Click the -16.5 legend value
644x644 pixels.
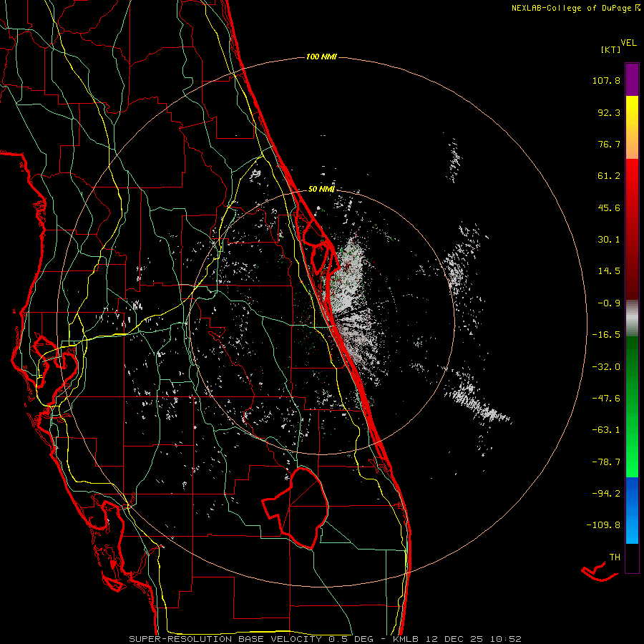tap(606, 335)
